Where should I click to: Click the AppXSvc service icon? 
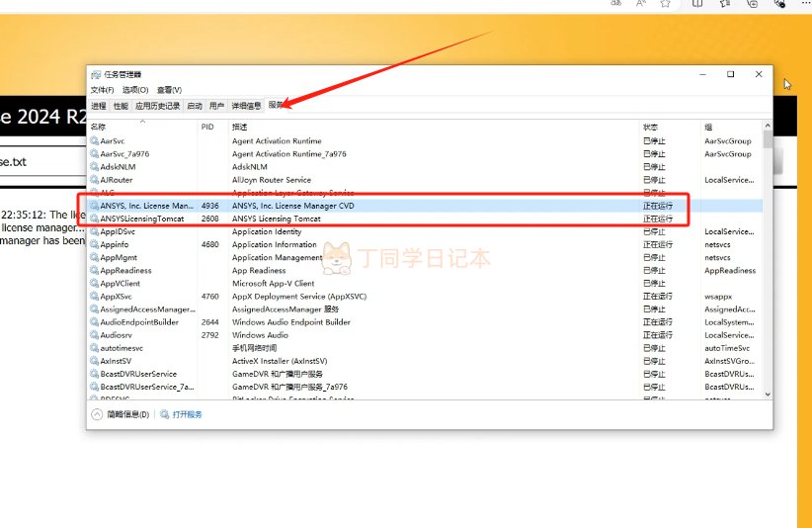point(94,296)
